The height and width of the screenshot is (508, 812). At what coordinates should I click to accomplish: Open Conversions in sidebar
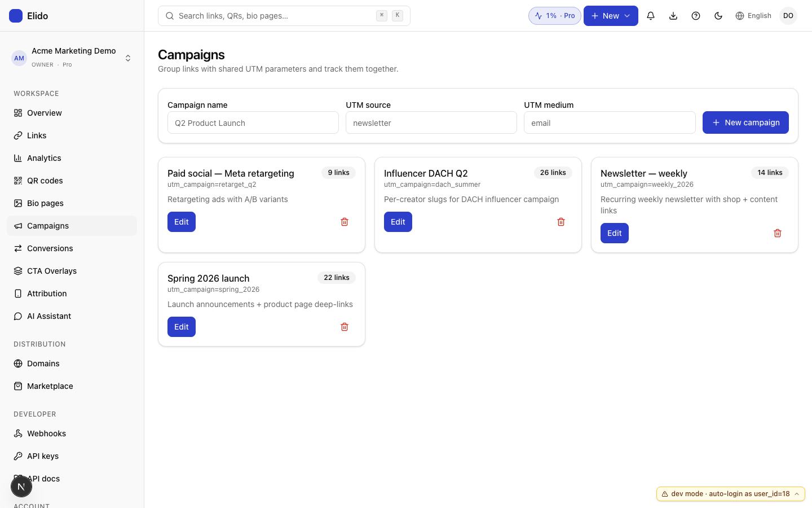point(72,248)
